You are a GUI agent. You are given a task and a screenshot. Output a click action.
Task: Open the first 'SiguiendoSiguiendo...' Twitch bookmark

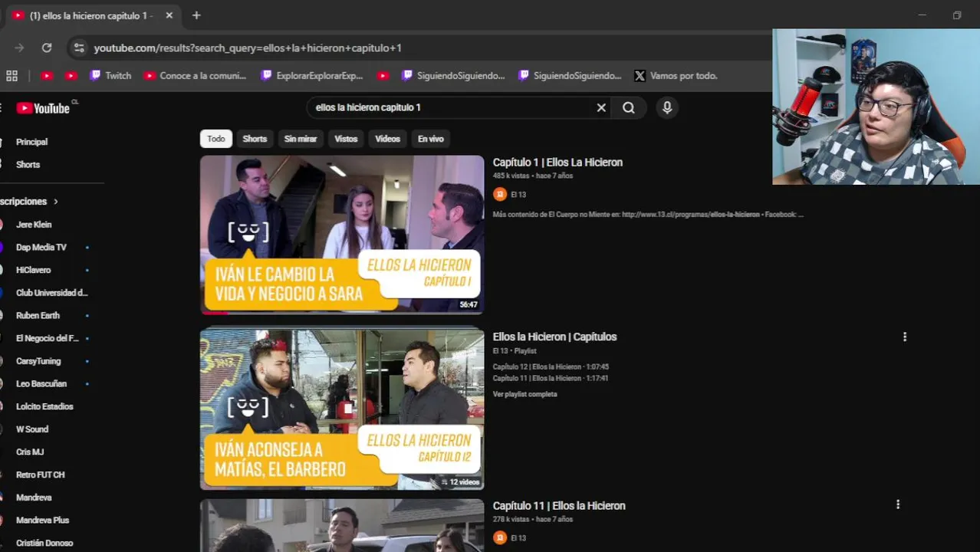452,76
